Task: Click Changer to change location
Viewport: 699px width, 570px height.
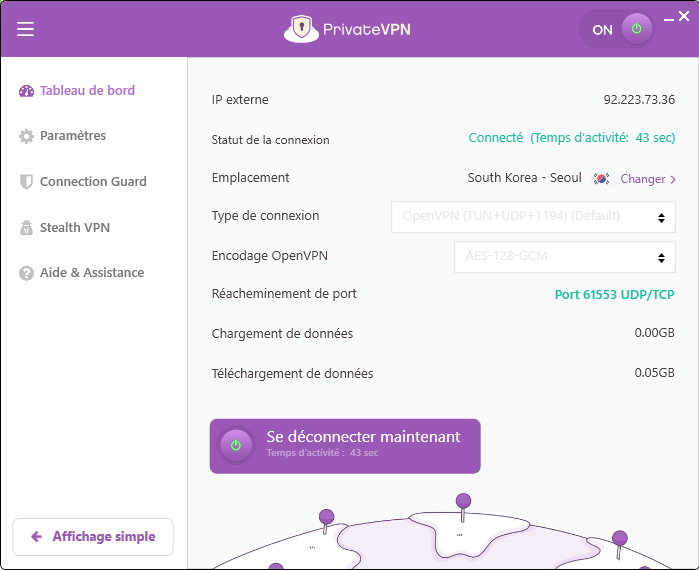Action: click(648, 179)
